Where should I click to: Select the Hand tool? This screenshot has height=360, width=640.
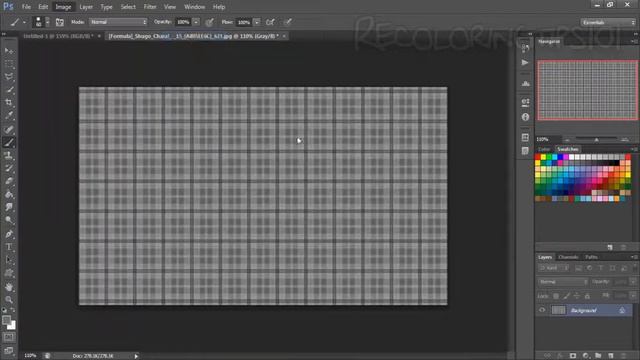(x=9, y=287)
